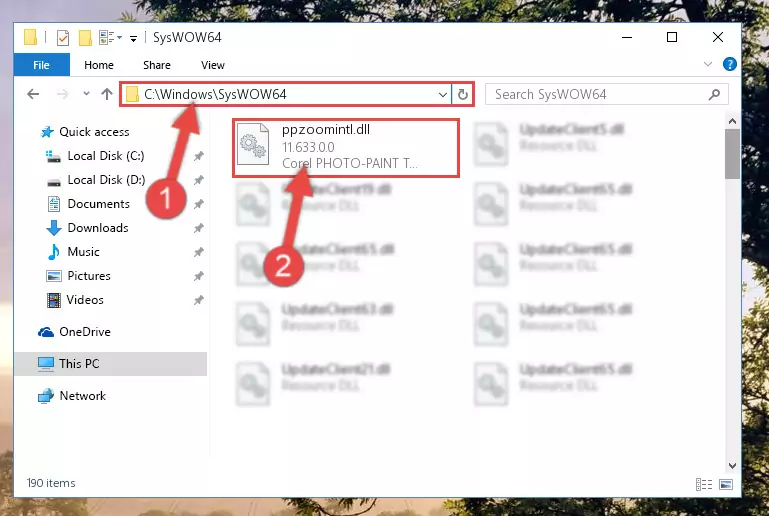
Task: Click the address bar path C:\Windows\SysWOW64
Action: click(215, 94)
